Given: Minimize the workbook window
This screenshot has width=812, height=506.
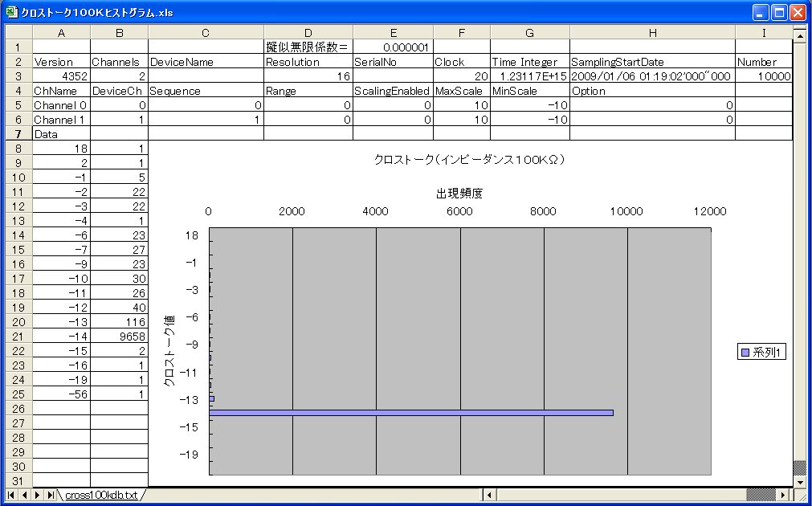Looking at the screenshot, I should click(760, 13).
